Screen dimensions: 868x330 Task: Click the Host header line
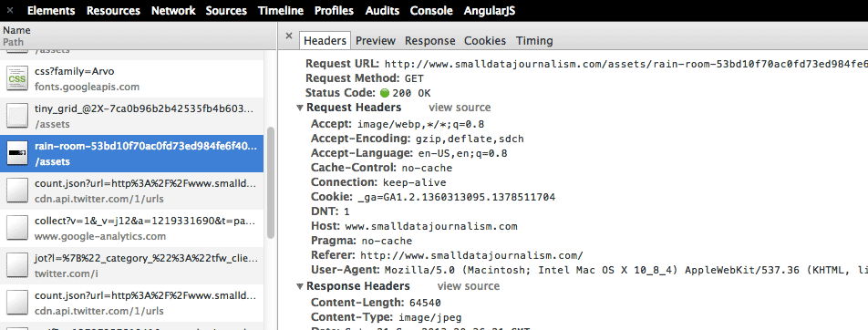coord(414,226)
